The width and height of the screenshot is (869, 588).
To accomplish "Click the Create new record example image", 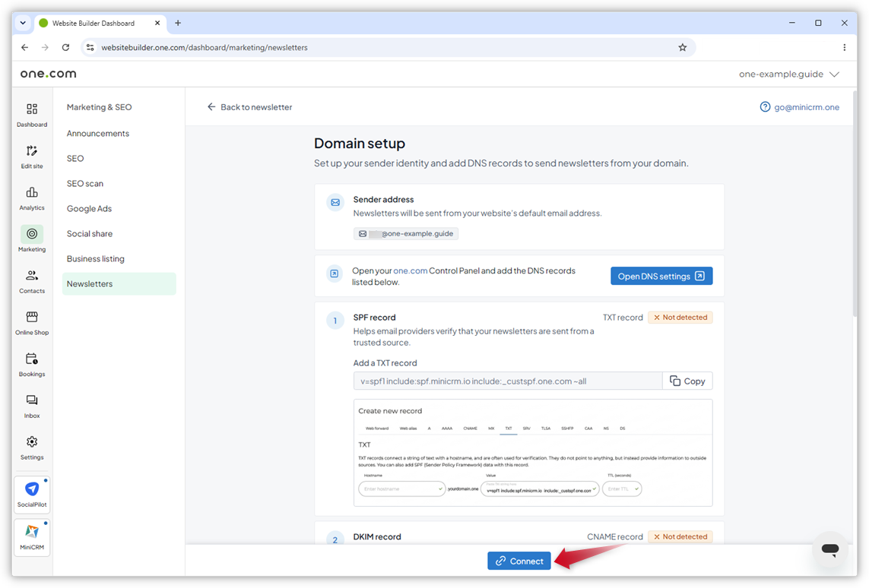I will pos(533,453).
